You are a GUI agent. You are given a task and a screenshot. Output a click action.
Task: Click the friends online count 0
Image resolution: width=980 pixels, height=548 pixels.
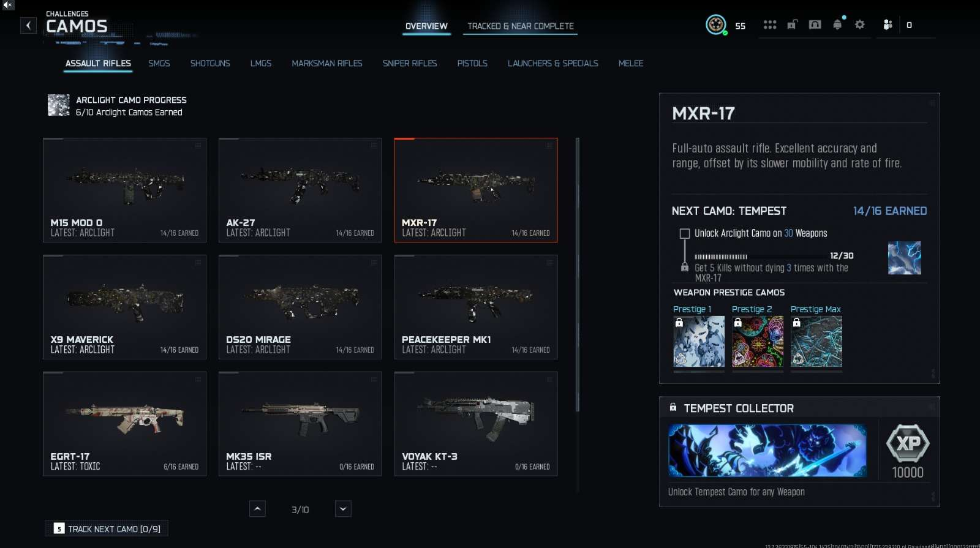tap(909, 25)
